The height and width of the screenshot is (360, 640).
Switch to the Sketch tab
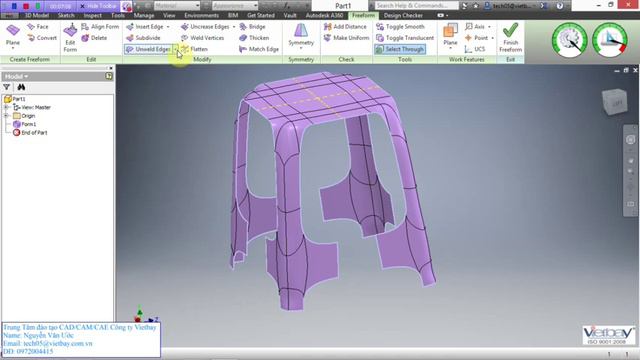(x=66, y=16)
